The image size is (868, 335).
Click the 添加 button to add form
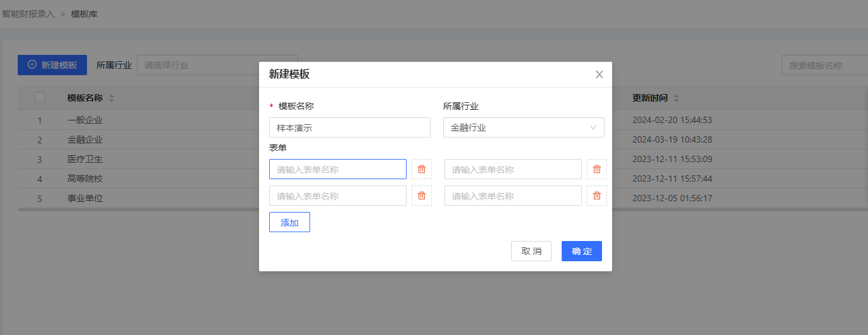[289, 223]
